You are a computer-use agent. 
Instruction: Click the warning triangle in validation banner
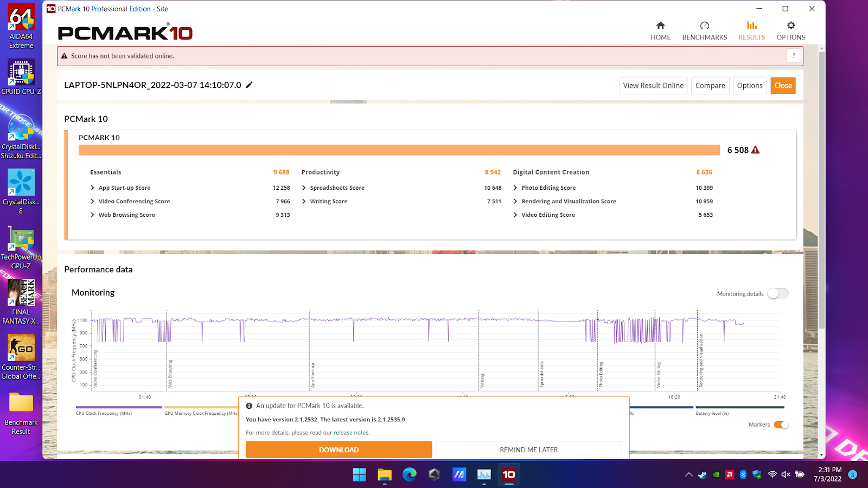pyautogui.click(x=64, y=56)
